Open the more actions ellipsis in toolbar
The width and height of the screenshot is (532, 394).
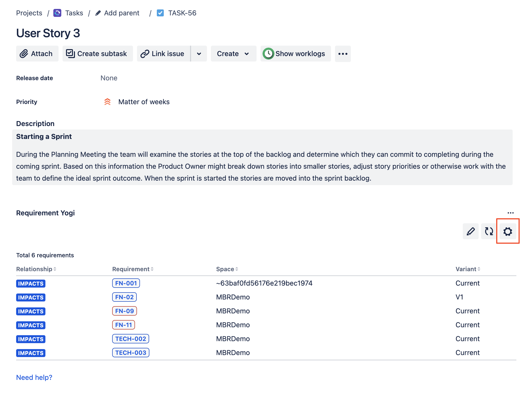(343, 54)
